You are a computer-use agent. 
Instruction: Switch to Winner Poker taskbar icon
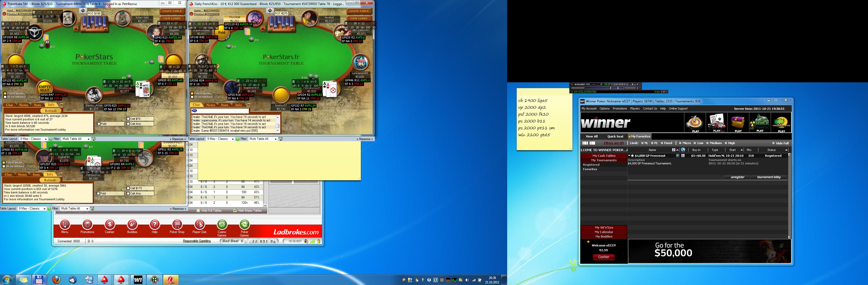click(x=138, y=279)
